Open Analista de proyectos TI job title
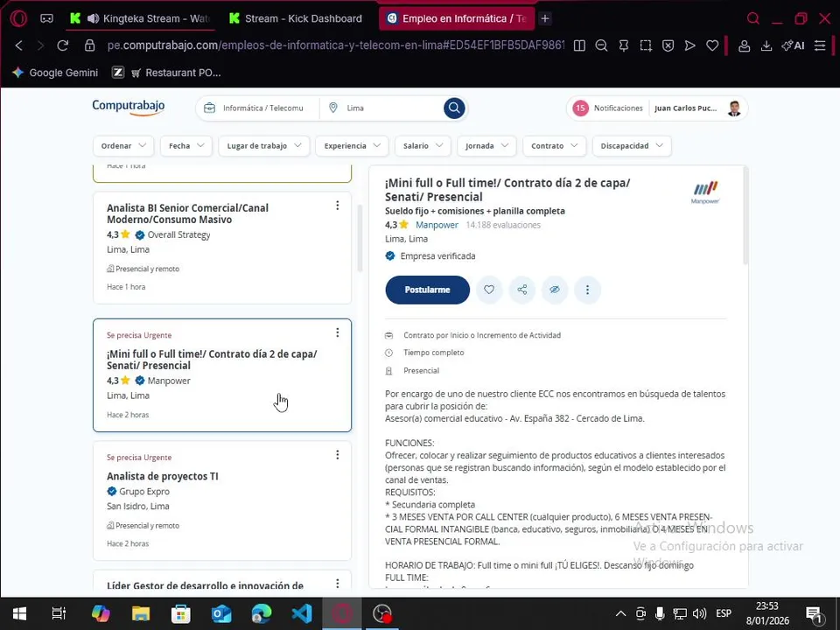The width and height of the screenshot is (840, 630). point(163,476)
